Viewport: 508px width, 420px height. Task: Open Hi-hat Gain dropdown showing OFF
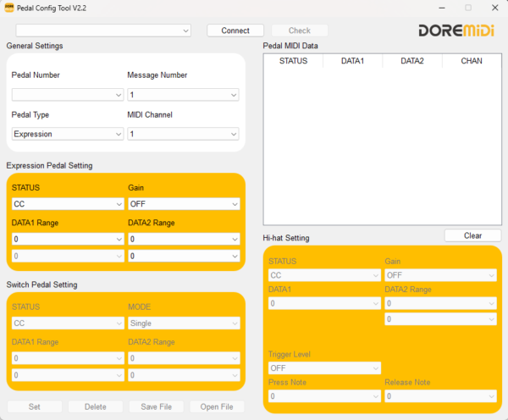440,275
